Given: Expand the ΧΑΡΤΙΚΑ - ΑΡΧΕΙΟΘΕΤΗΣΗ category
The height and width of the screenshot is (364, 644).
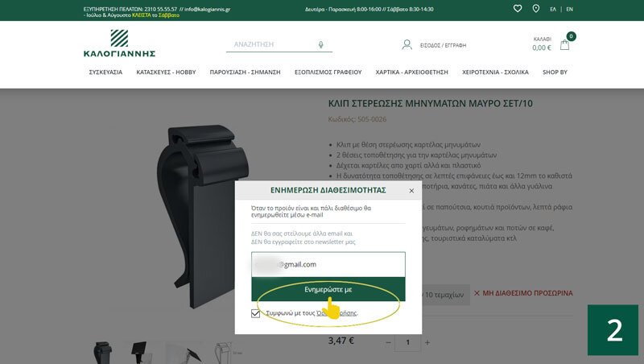Looking at the screenshot, I should [411, 72].
